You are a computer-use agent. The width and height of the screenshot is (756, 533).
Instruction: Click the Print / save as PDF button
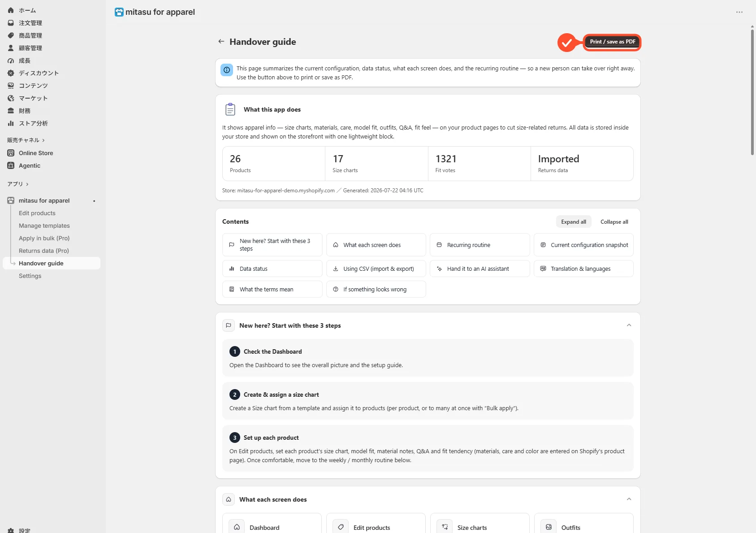coord(612,42)
